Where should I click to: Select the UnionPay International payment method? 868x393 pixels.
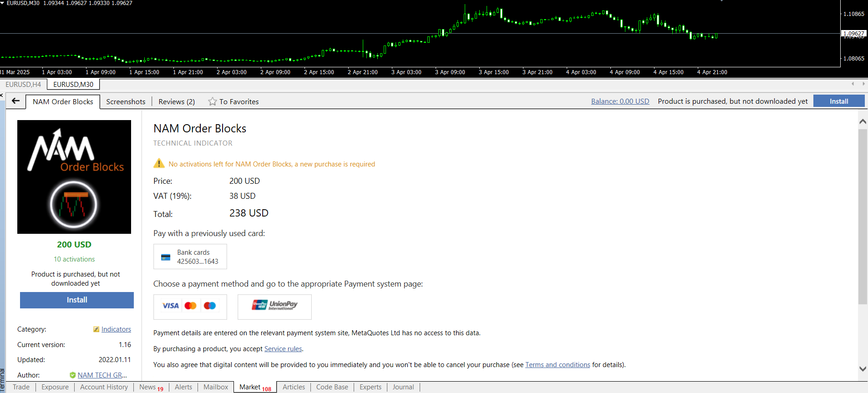(274, 306)
